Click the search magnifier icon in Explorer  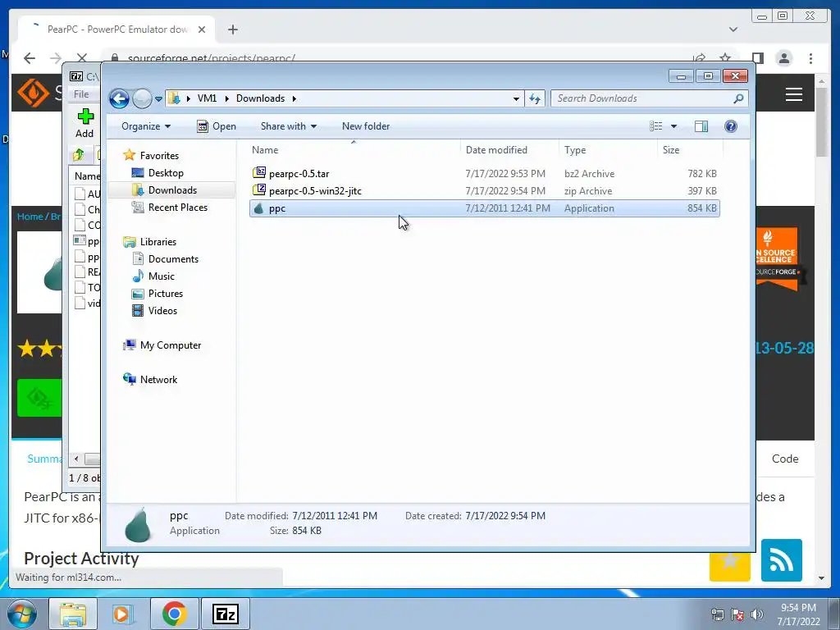point(739,98)
